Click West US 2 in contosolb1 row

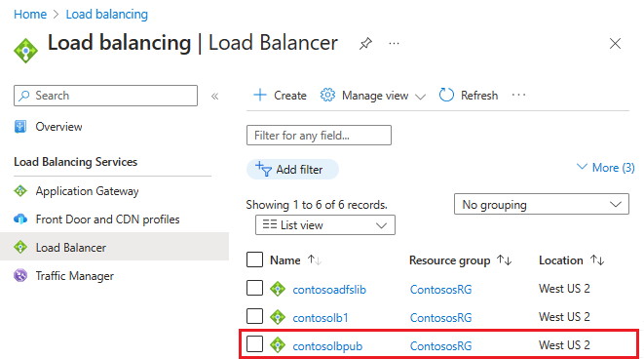click(564, 317)
